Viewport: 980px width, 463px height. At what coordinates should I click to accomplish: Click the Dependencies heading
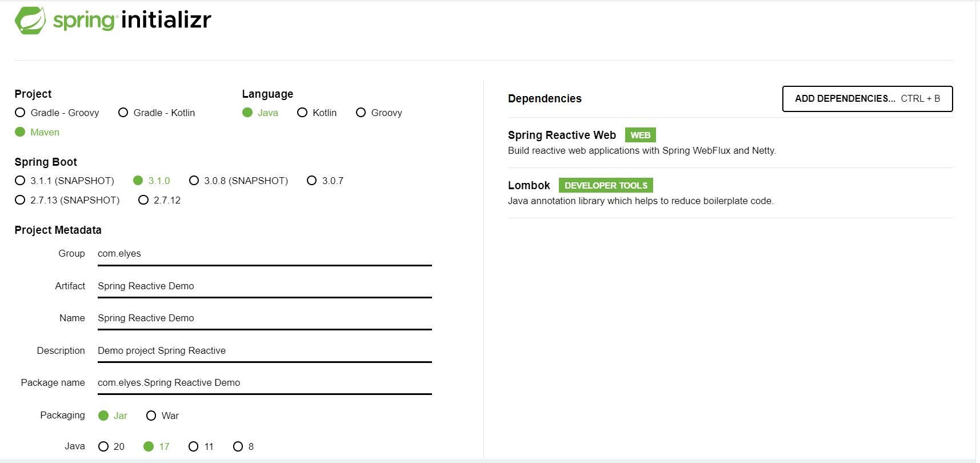pyautogui.click(x=545, y=98)
